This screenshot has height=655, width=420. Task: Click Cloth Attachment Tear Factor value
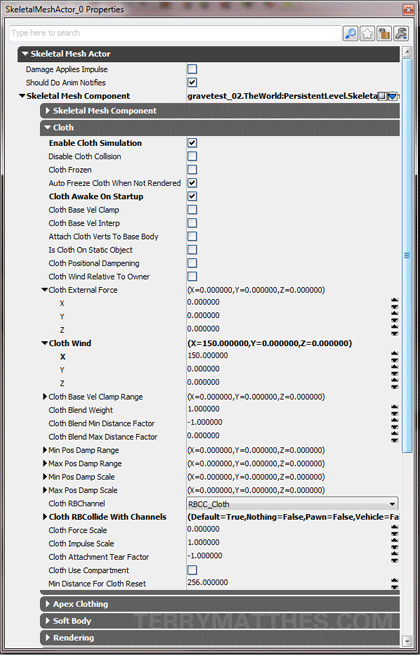click(x=288, y=556)
